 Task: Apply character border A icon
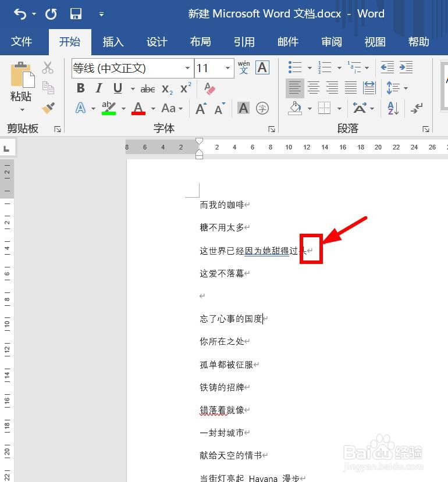tap(262, 67)
